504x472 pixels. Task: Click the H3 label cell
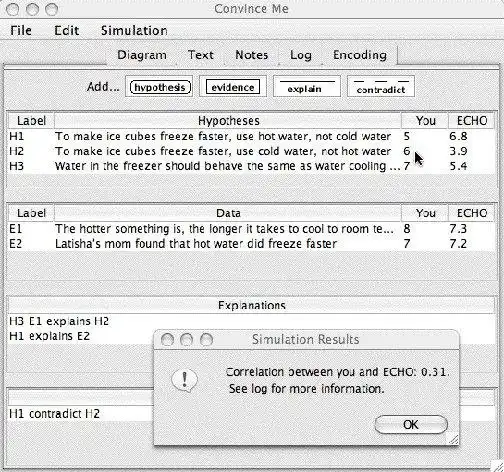tap(17, 166)
